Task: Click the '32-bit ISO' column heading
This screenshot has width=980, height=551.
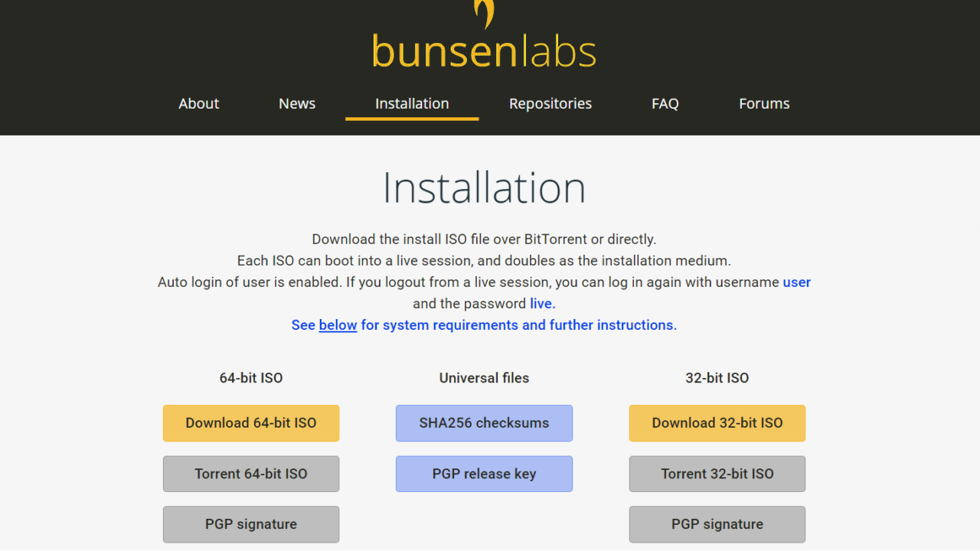Action: (x=717, y=378)
